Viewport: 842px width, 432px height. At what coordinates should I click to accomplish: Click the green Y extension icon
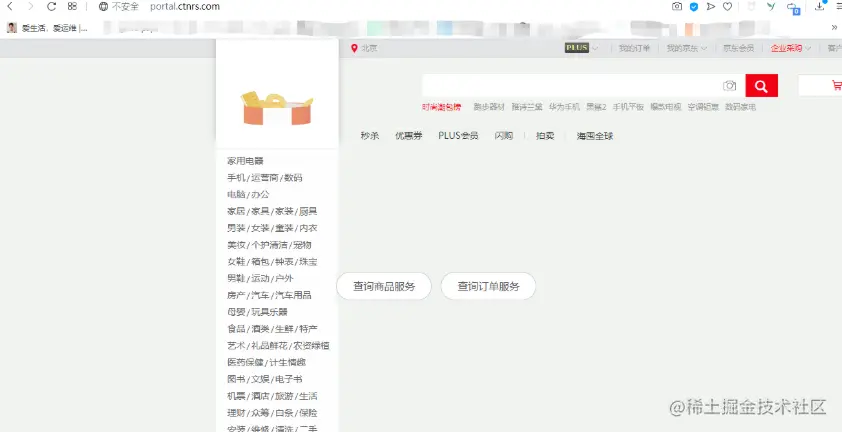pyautogui.click(x=771, y=6)
